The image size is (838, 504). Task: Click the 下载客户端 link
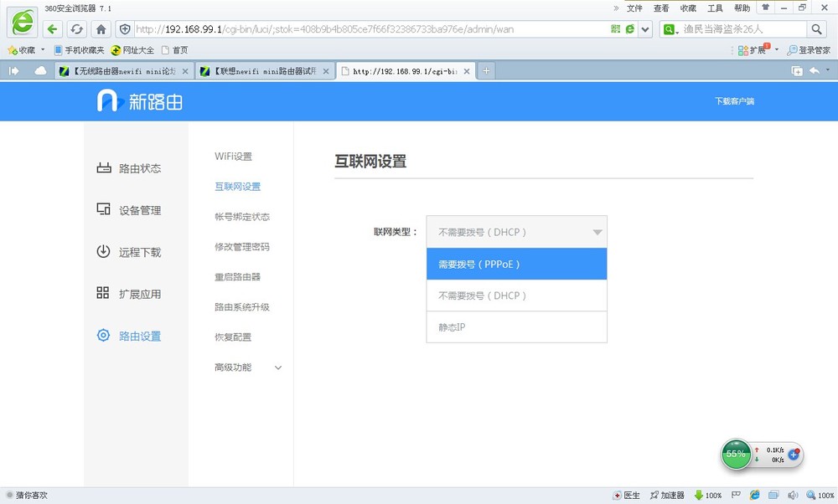coord(734,101)
